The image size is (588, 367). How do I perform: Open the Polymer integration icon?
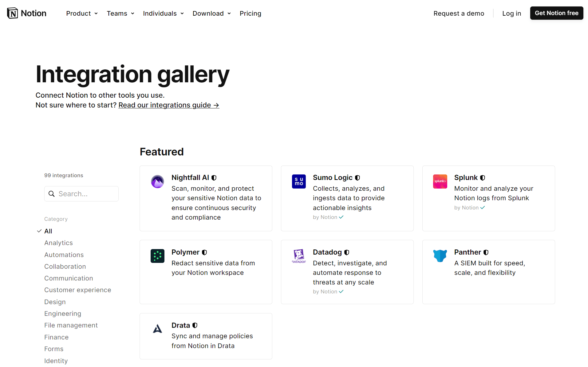coord(157,256)
